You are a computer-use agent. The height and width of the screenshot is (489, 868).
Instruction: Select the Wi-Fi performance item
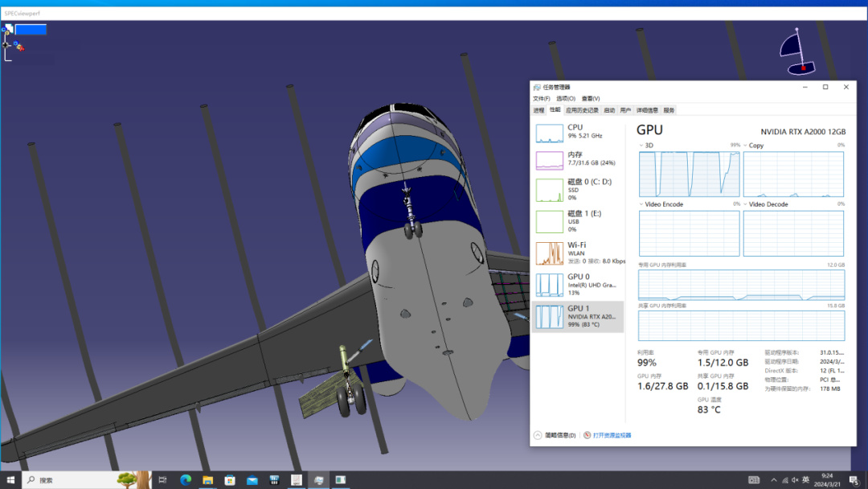pyautogui.click(x=578, y=253)
